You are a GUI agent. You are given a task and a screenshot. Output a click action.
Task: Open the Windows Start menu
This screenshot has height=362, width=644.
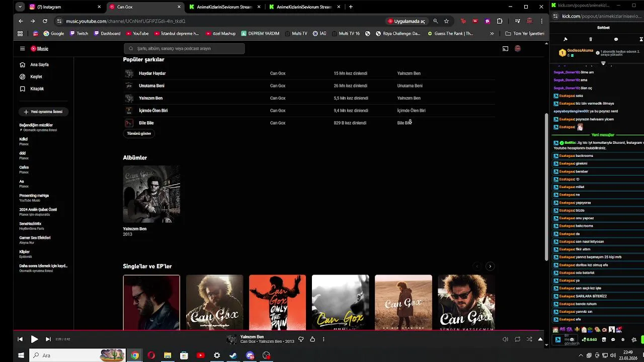[x=21, y=355]
